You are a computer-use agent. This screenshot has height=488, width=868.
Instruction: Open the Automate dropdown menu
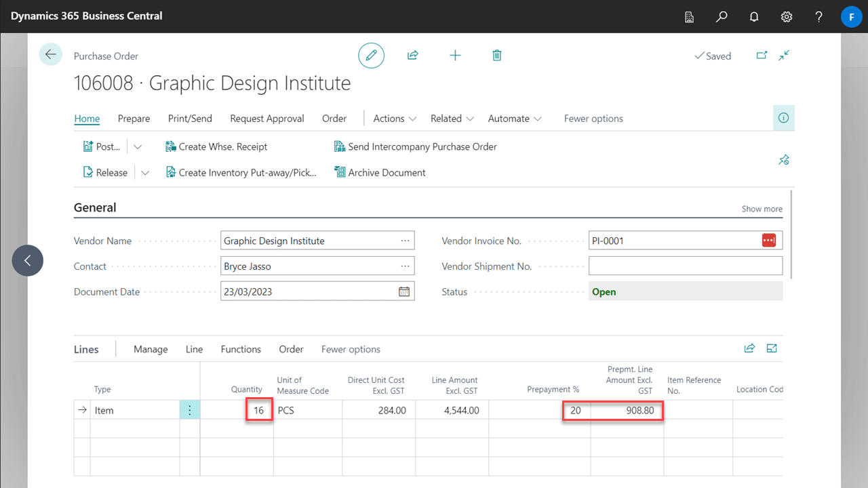515,119
